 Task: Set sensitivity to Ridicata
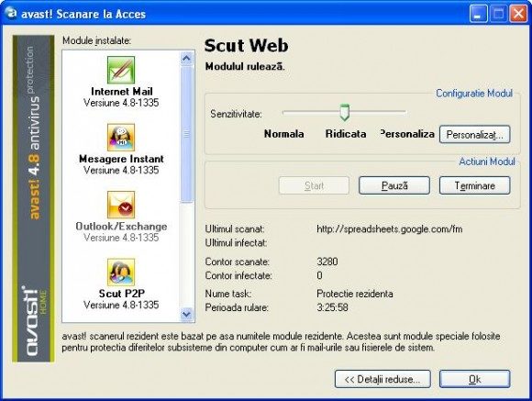tap(346, 134)
